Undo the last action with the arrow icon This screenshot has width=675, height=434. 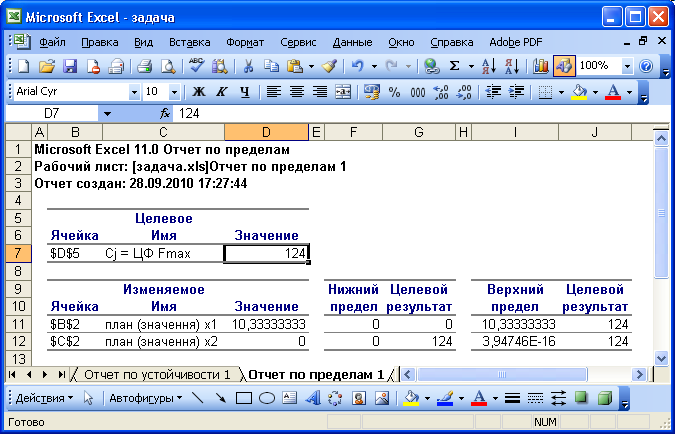pyautogui.click(x=358, y=66)
